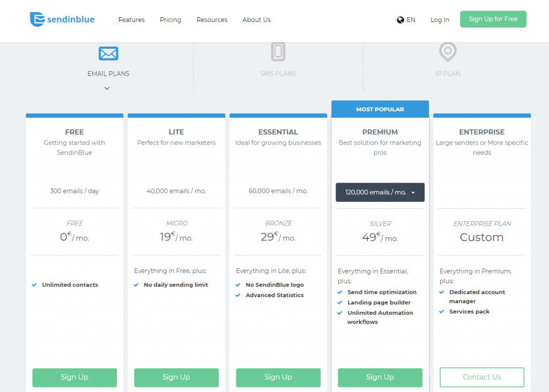
Task: Click Large senders or More specific needs
Action: (482, 148)
